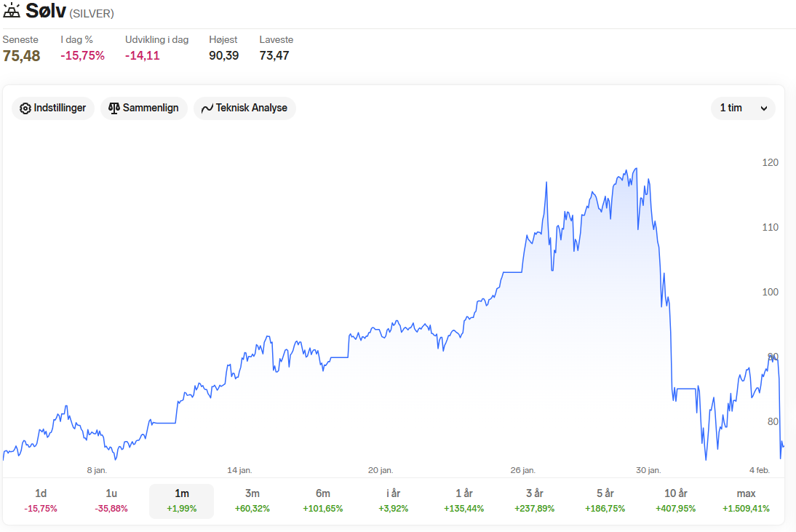Switch to the 3m period tab
Screen dimensions: 796x532
tap(252, 501)
